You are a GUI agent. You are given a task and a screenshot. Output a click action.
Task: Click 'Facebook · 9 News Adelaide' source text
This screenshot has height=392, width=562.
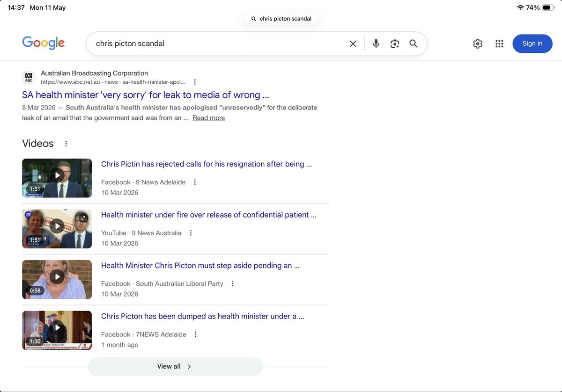click(x=143, y=182)
